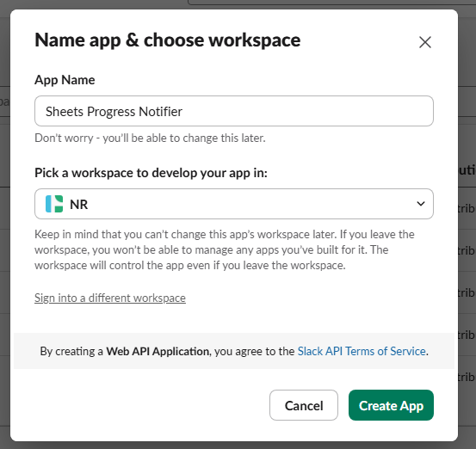This screenshot has height=449, width=476.
Task: Click the bold Web API Application text
Action: (x=158, y=351)
